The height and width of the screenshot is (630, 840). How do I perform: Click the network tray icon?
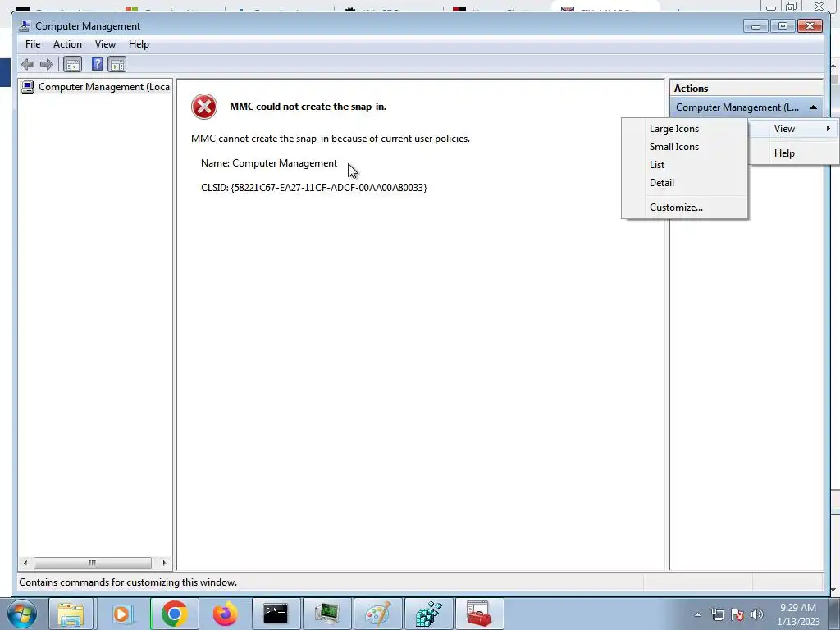(717, 614)
